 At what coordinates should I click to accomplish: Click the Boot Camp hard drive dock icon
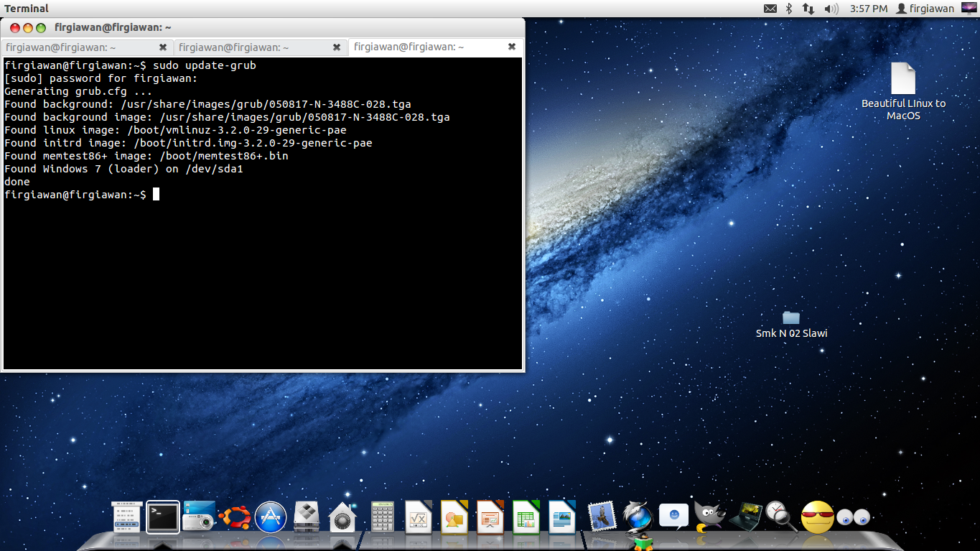pos(307,517)
